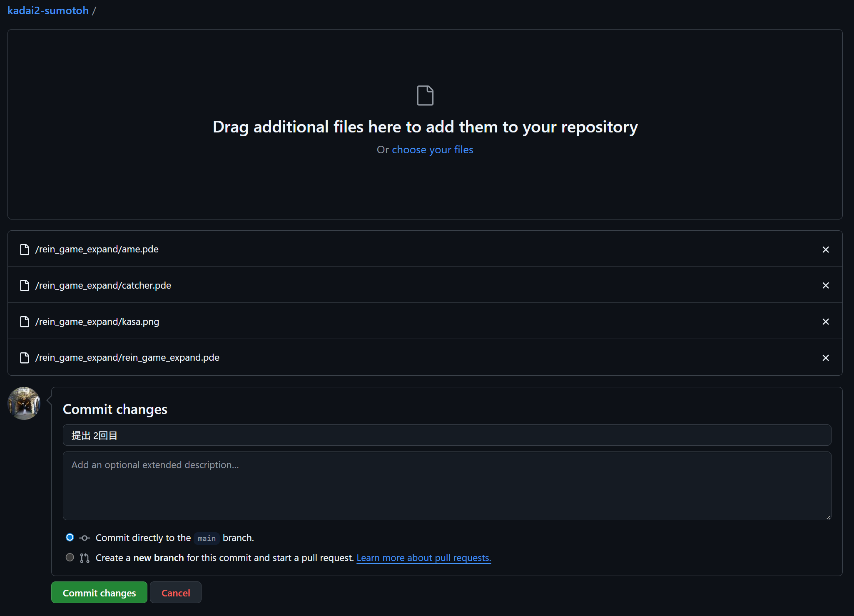Viewport: 854px width, 616px height.
Task: Remove rein_game_expand.pde from upload list
Action: pyautogui.click(x=826, y=358)
